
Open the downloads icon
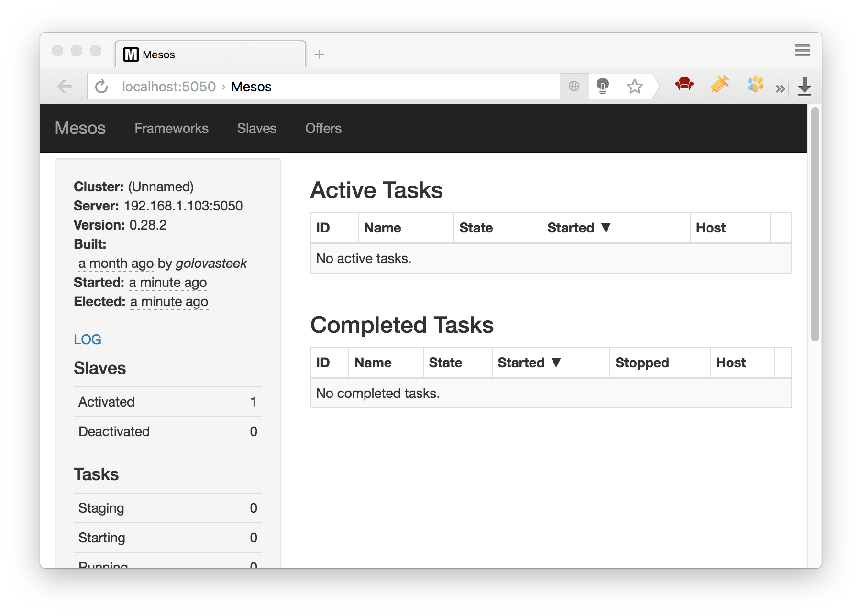coord(805,86)
